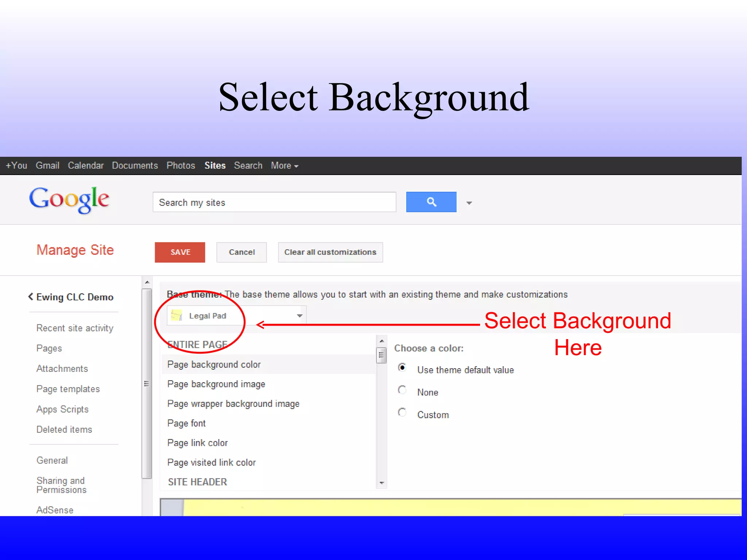Click the options list scrollbar thumb
Viewport: 747px width, 560px height.
[382, 355]
